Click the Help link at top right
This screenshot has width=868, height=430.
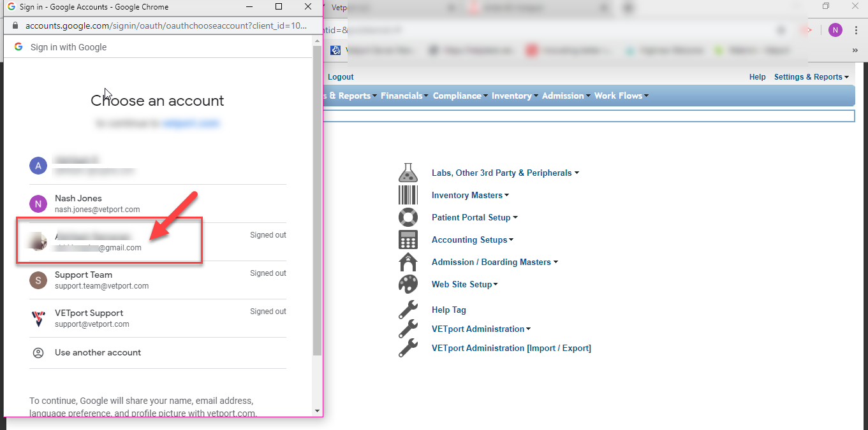tap(757, 76)
